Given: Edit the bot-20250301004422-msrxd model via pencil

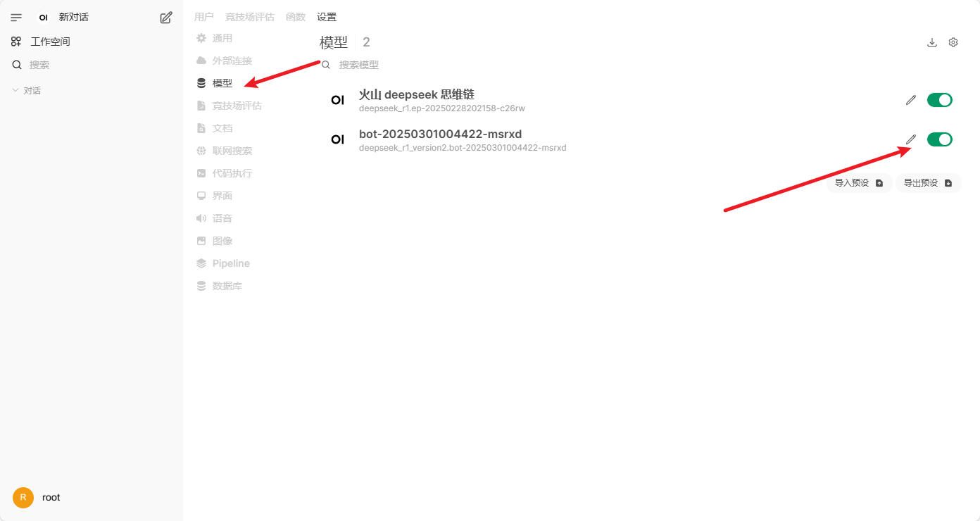Looking at the screenshot, I should [911, 139].
